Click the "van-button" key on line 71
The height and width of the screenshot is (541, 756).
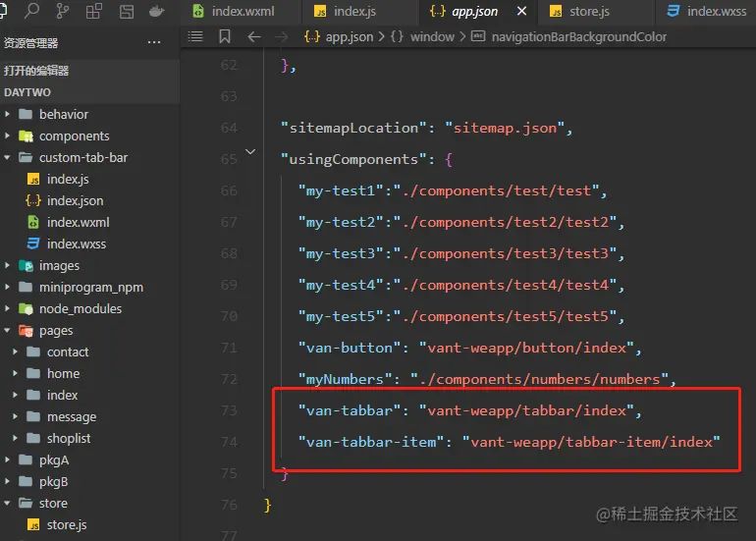tap(350, 348)
